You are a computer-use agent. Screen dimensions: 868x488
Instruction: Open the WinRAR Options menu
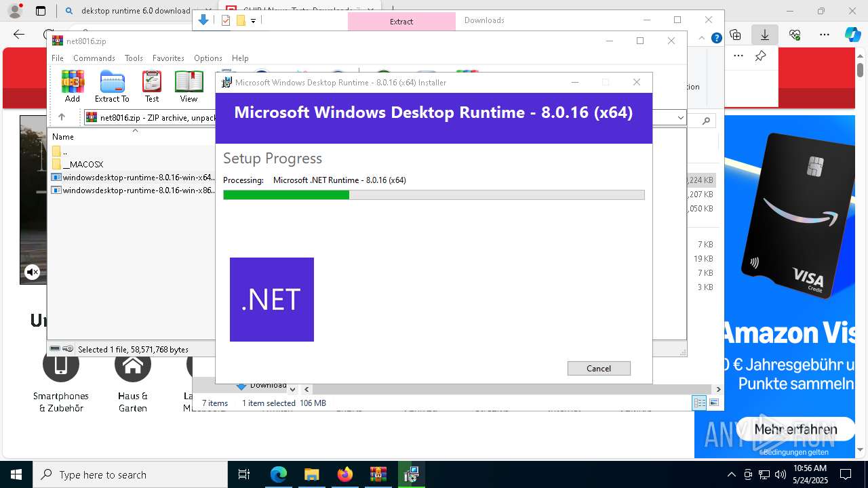point(208,58)
